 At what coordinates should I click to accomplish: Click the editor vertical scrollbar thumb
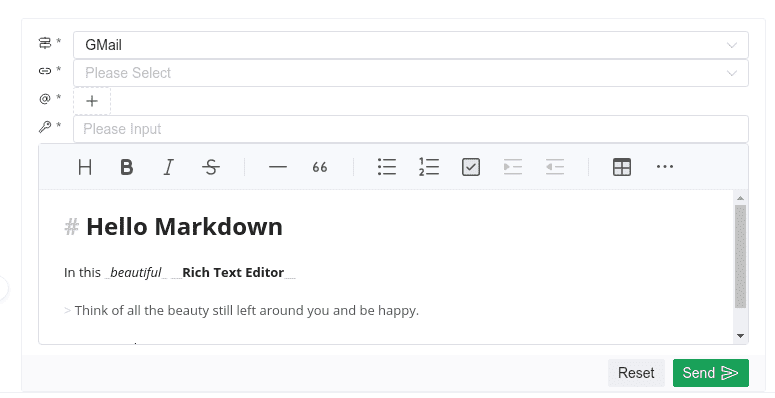(x=740, y=257)
